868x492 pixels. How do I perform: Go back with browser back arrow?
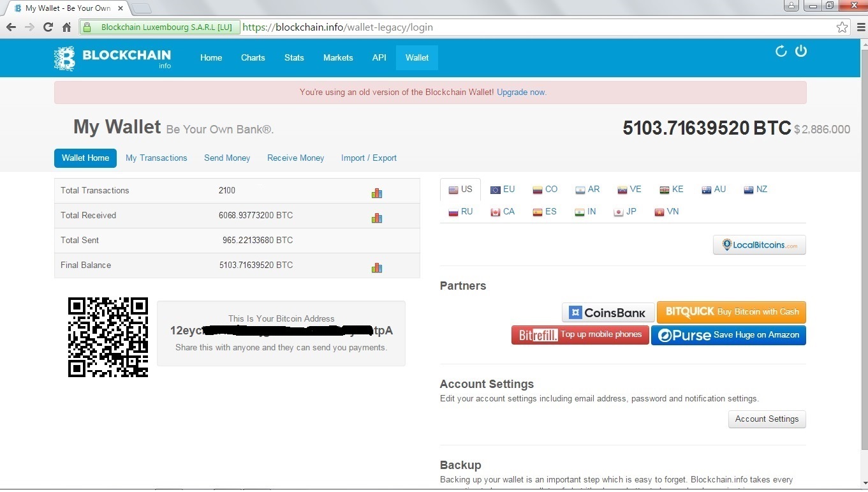pos(11,27)
